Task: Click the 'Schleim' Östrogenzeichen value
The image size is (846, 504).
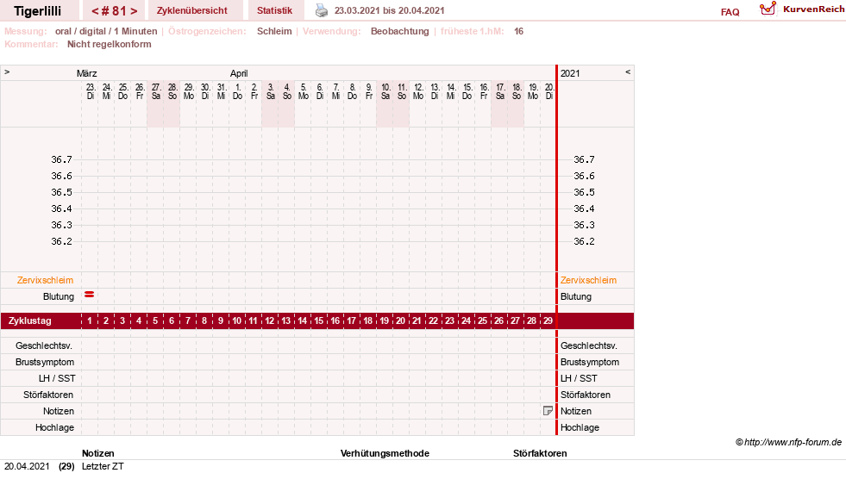Action: [274, 31]
